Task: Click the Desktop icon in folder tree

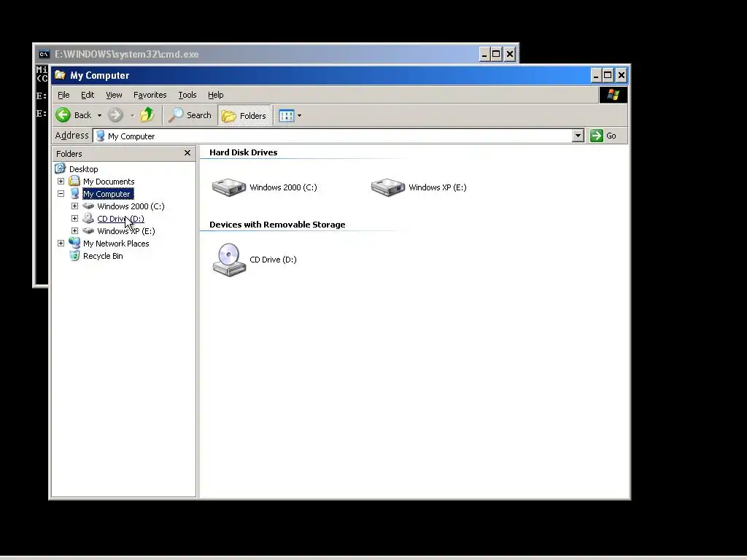Action: (x=61, y=168)
